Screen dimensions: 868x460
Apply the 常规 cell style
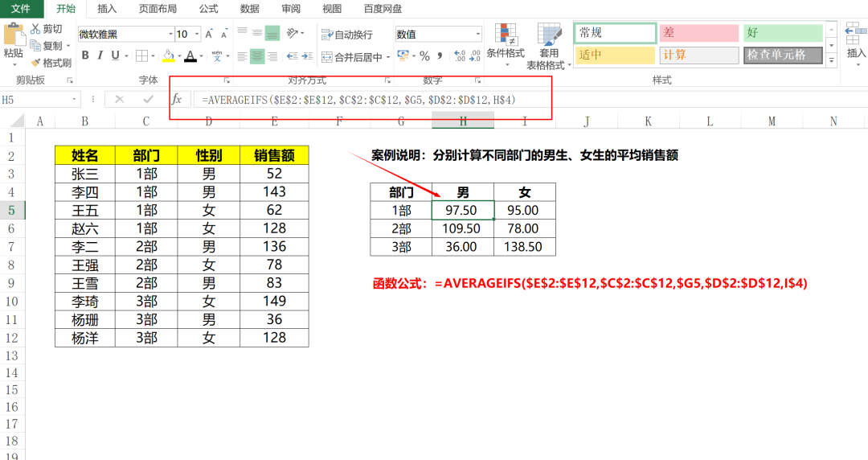pyautogui.click(x=615, y=33)
